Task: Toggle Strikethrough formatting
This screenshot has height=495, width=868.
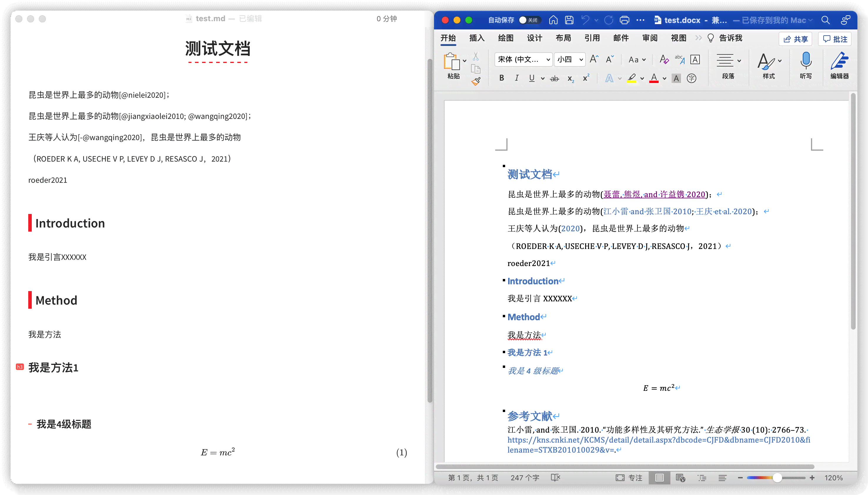Action: point(554,79)
